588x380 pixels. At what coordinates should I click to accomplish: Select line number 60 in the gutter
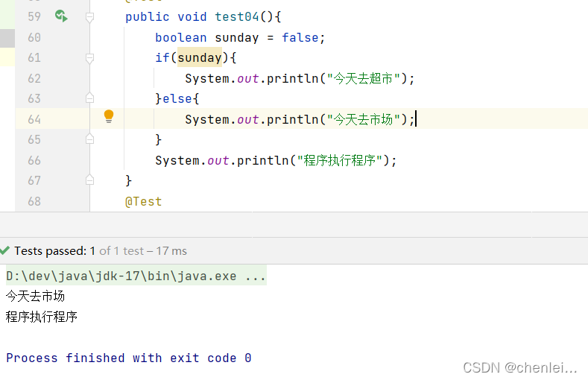(x=34, y=37)
